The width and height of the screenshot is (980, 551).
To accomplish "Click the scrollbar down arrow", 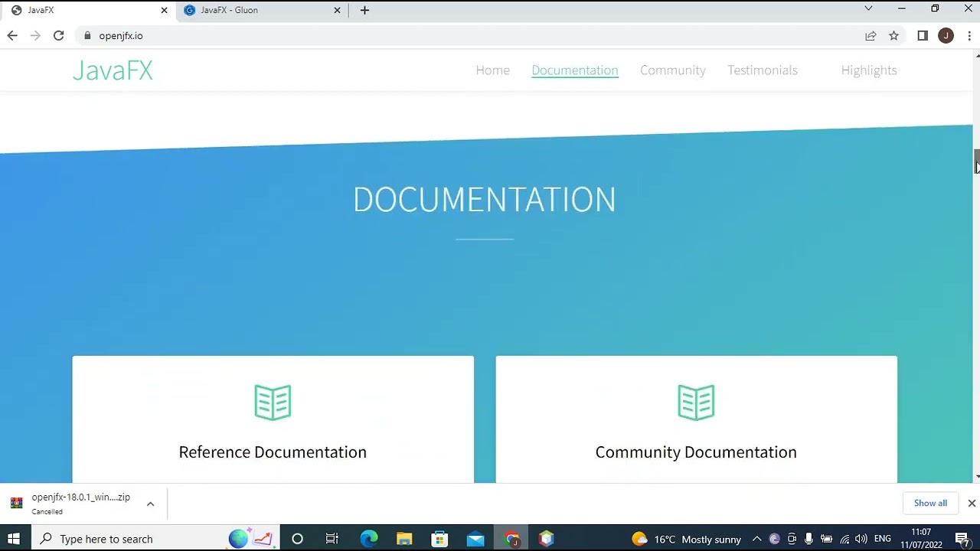I will coord(976,477).
